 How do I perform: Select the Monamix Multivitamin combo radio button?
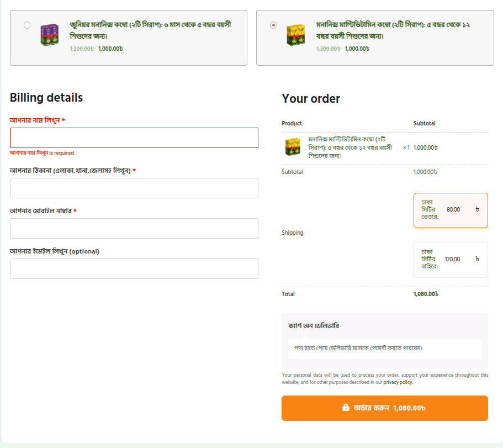point(273,25)
